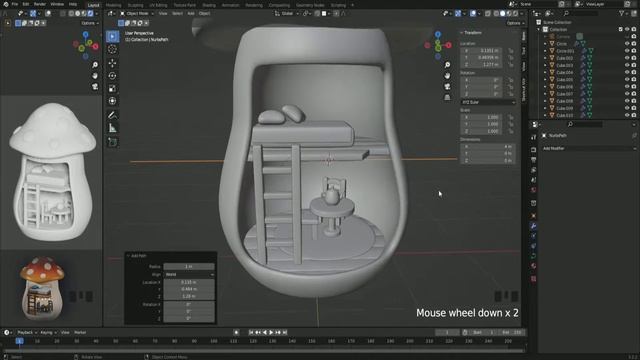
Task: Open Global transform orientation dropdown
Action: (x=287, y=13)
